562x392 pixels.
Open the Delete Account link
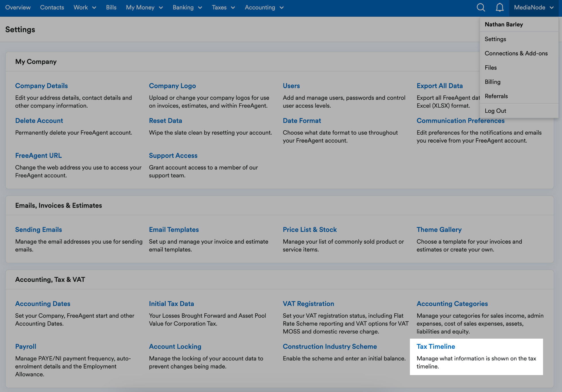39,121
